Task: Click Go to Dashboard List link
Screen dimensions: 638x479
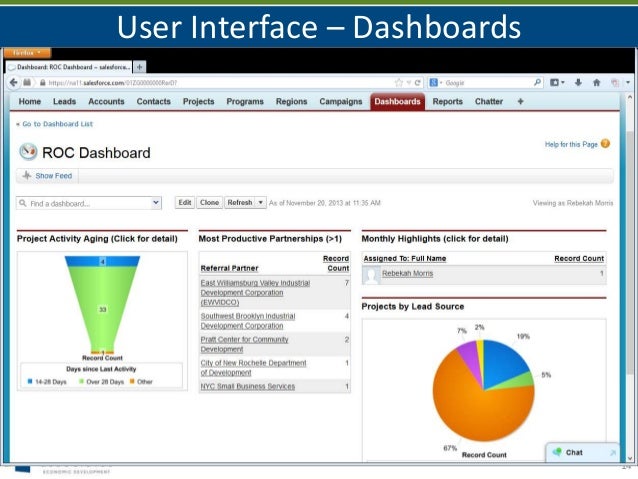Action: coord(57,124)
